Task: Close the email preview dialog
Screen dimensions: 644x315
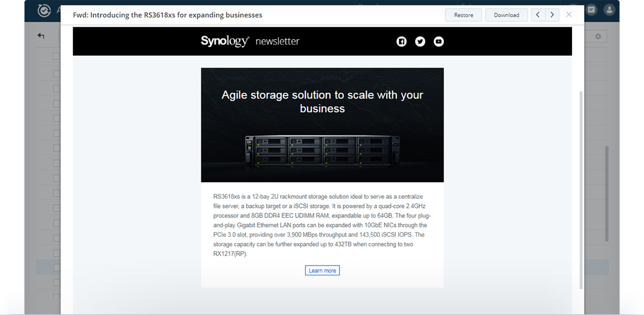Action: point(569,15)
